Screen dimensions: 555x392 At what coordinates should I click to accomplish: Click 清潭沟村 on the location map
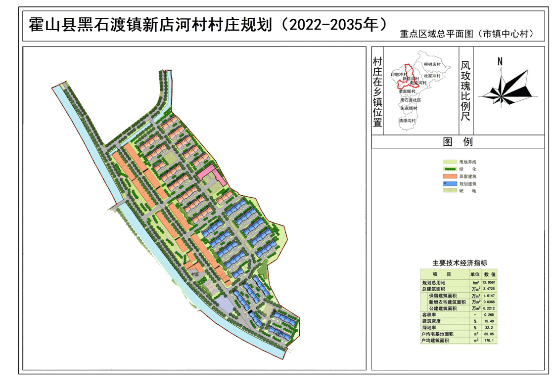pos(408,120)
